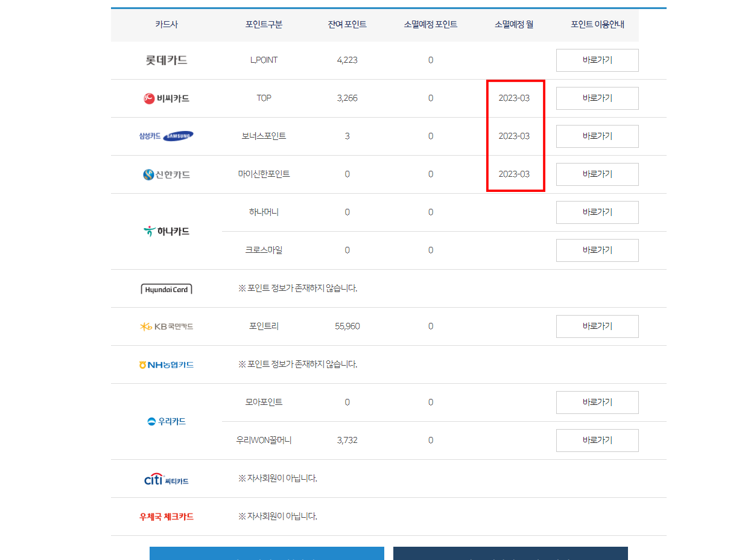
Task: Click the NH농협카드 logo
Action: tap(166, 364)
